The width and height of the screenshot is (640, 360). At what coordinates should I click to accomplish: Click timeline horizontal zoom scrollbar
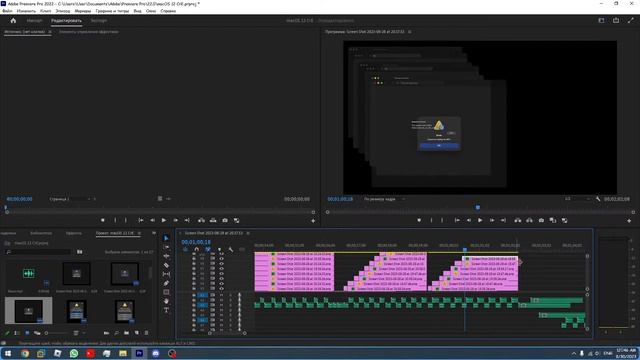click(227, 333)
